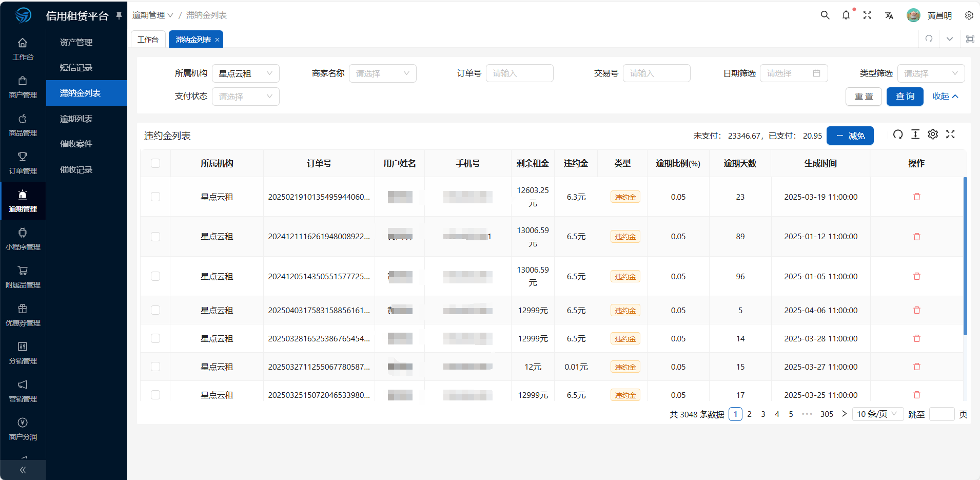Click the 重置 button
980x480 pixels.
coord(864,97)
